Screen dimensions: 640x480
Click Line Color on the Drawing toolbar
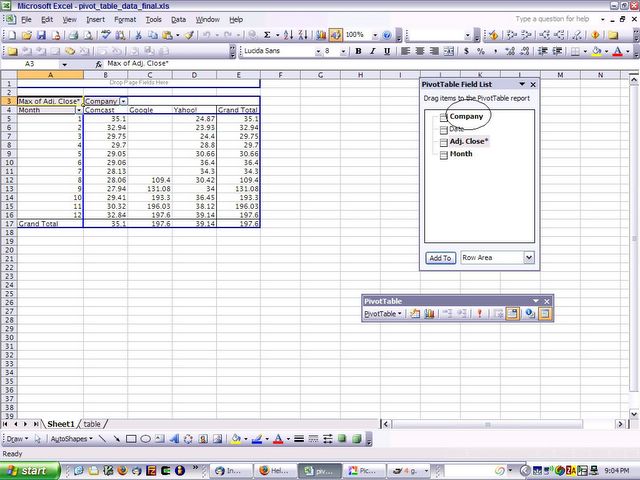tap(257, 439)
